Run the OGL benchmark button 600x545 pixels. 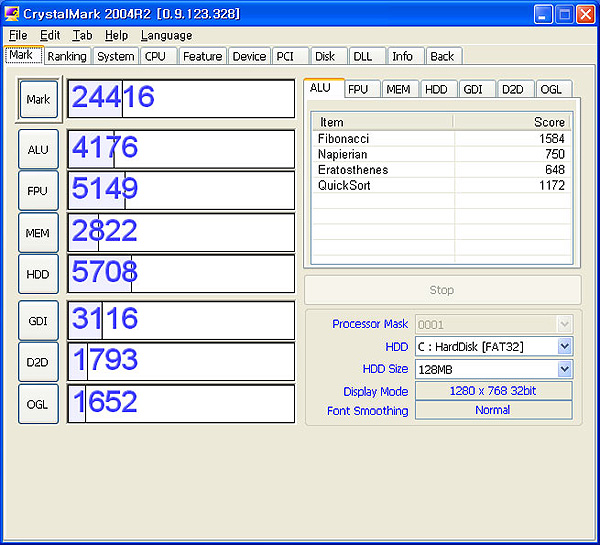point(38,404)
